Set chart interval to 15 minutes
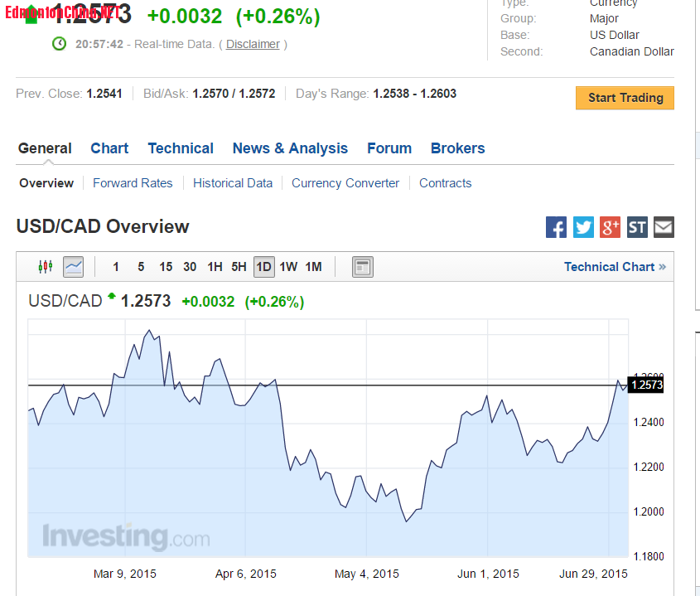 tap(166, 267)
